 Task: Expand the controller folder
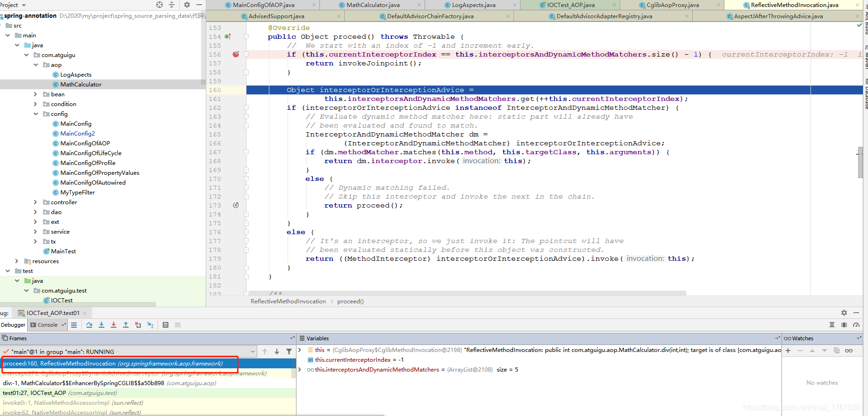(x=36, y=202)
